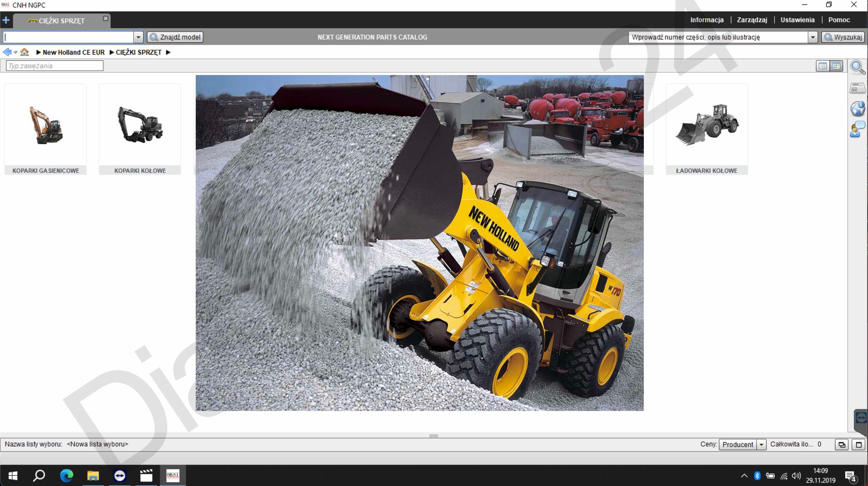This screenshot has width=868, height=486.
Task: Click the pick list maximize icon
Action: [x=859, y=445]
